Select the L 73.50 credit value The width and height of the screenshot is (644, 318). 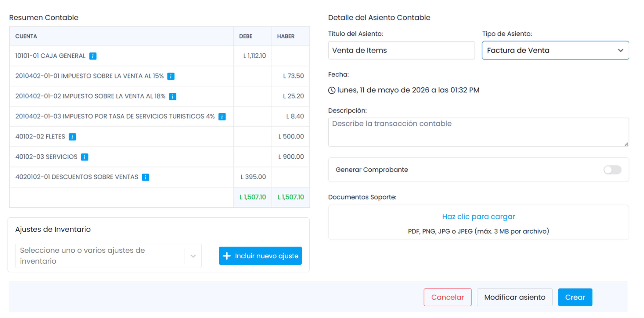(294, 76)
